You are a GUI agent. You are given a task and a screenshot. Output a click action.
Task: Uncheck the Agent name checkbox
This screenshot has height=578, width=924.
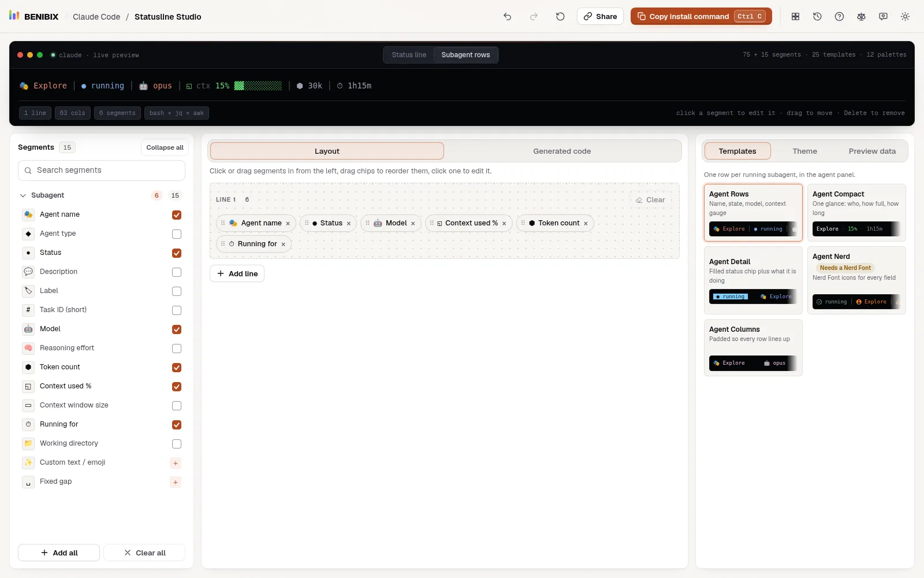point(177,215)
